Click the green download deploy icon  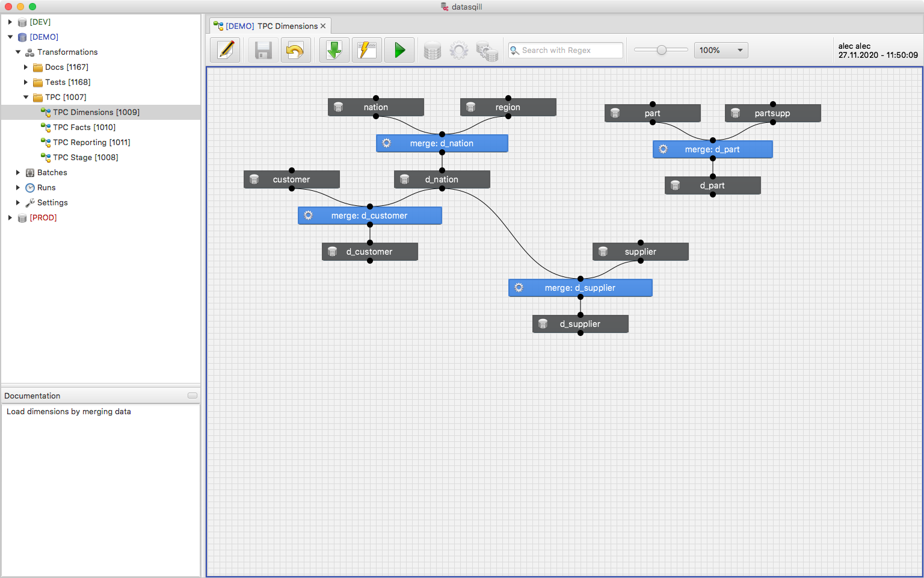coord(334,50)
